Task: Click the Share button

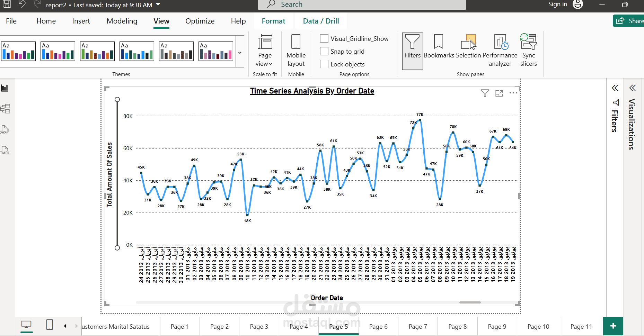Action: click(x=629, y=21)
